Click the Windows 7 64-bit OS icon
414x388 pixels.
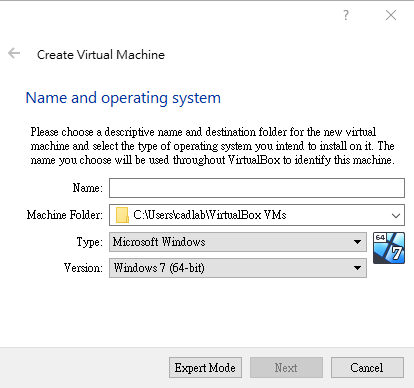[x=389, y=248]
